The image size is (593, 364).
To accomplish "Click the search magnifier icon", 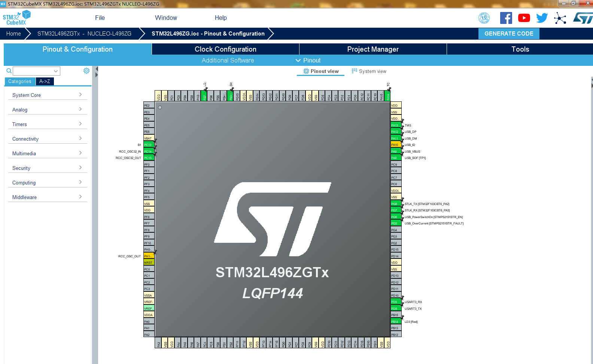I will [9, 71].
